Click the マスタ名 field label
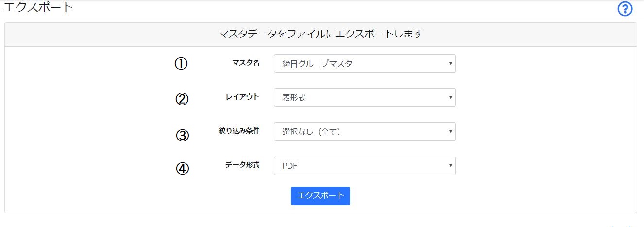Screen dimensions: 644x227 (x=246, y=63)
